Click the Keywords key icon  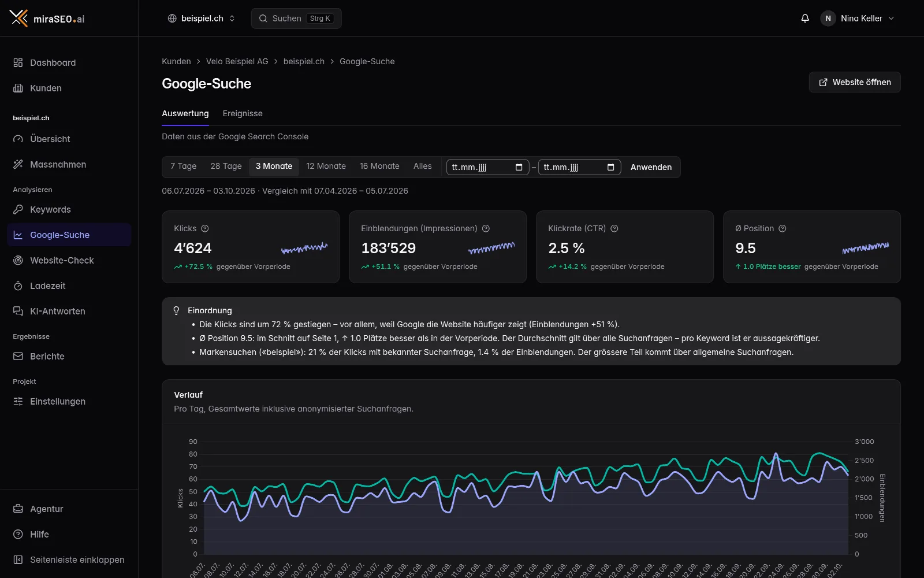tap(18, 209)
